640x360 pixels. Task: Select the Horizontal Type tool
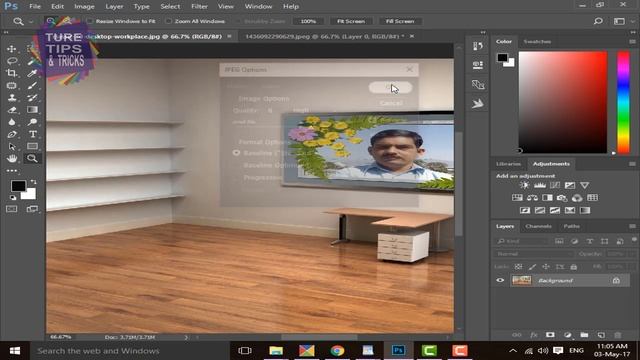point(32,134)
